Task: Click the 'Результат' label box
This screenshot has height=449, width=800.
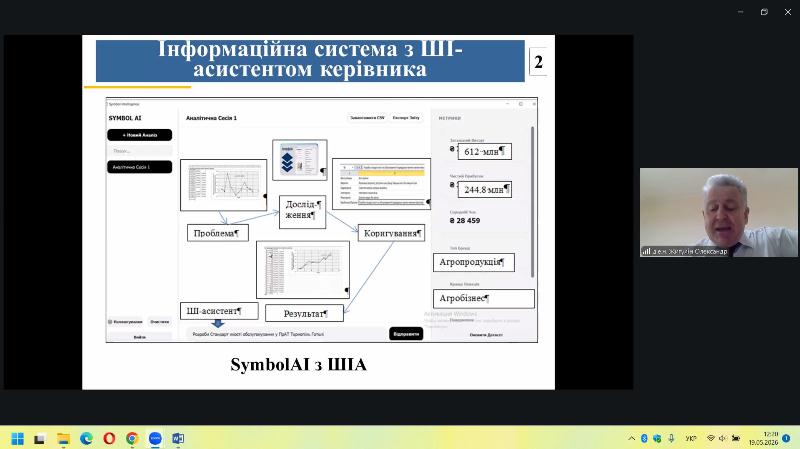Action: [305, 314]
